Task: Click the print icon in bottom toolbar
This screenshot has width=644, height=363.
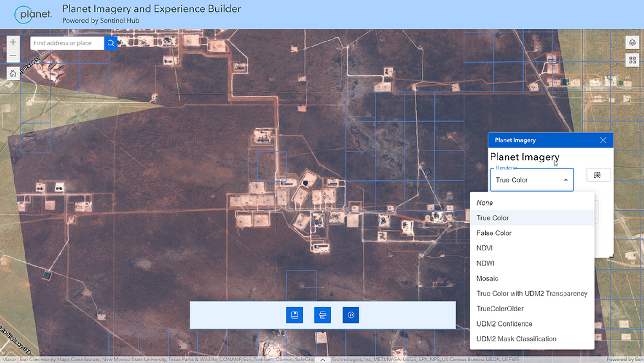Action: point(323,315)
